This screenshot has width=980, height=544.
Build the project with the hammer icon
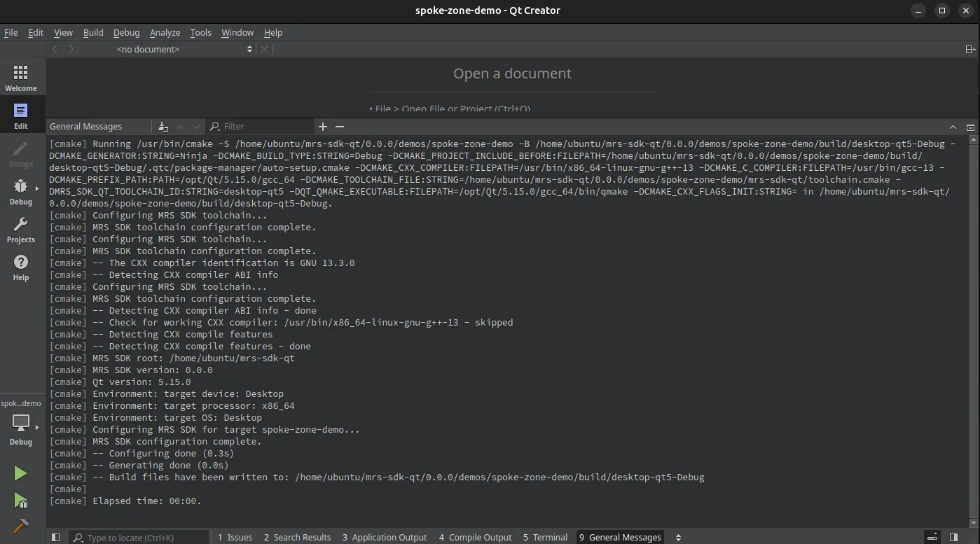coord(21,525)
